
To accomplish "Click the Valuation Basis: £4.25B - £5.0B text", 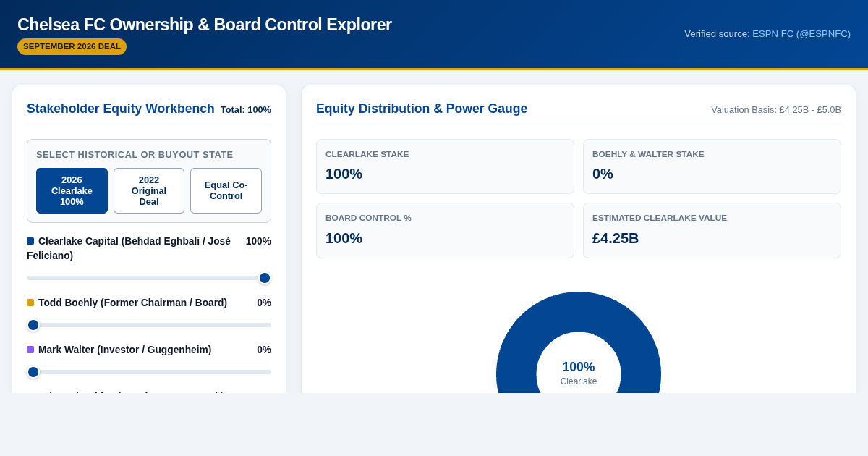I will [x=776, y=110].
